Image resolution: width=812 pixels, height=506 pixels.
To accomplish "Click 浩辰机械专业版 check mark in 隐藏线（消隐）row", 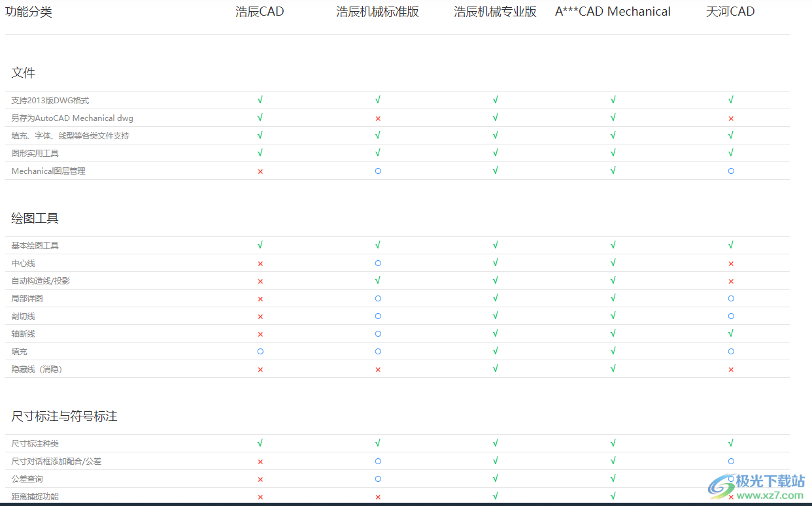I will tap(496, 369).
